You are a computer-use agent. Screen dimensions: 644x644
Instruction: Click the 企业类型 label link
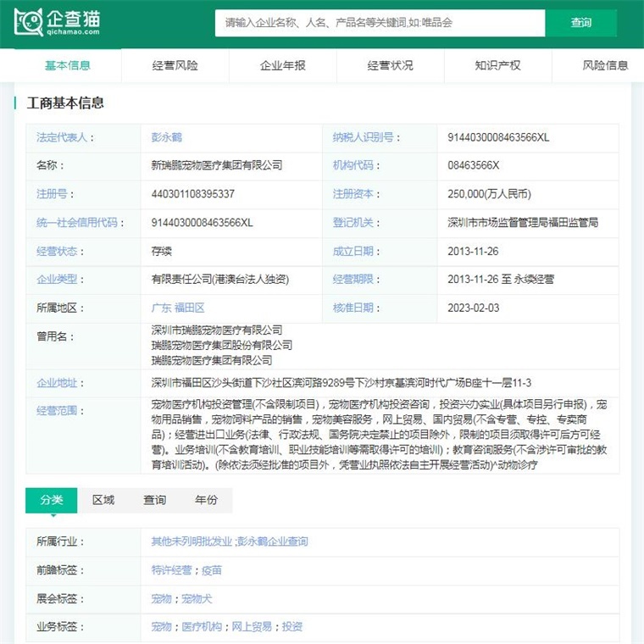[x=57, y=280]
